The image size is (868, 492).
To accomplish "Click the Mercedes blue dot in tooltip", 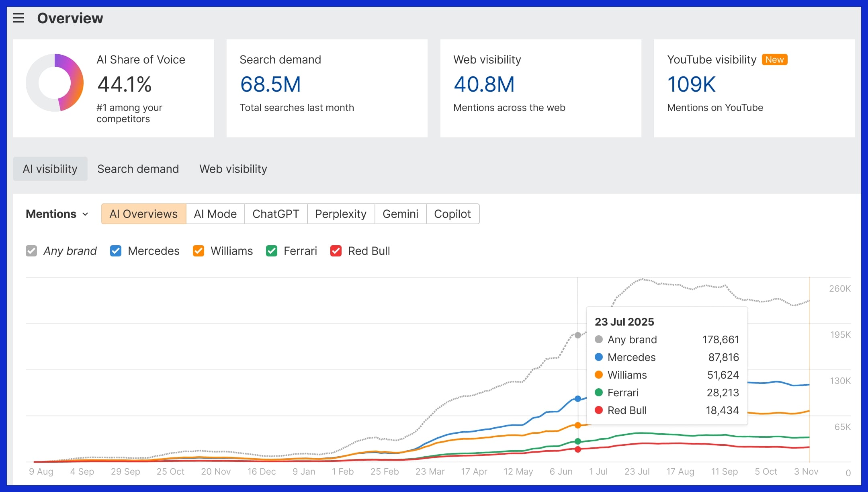I will (x=599, y=357).
